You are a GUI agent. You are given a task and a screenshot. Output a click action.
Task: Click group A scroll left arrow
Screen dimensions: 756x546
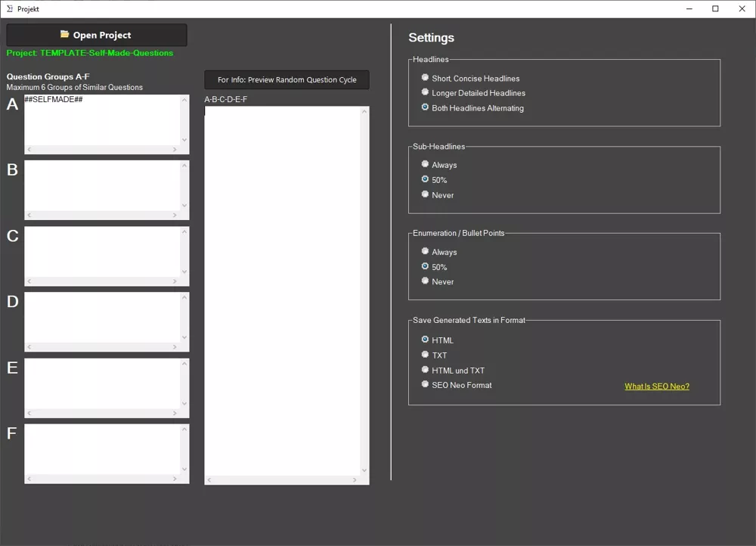[29, 150]
